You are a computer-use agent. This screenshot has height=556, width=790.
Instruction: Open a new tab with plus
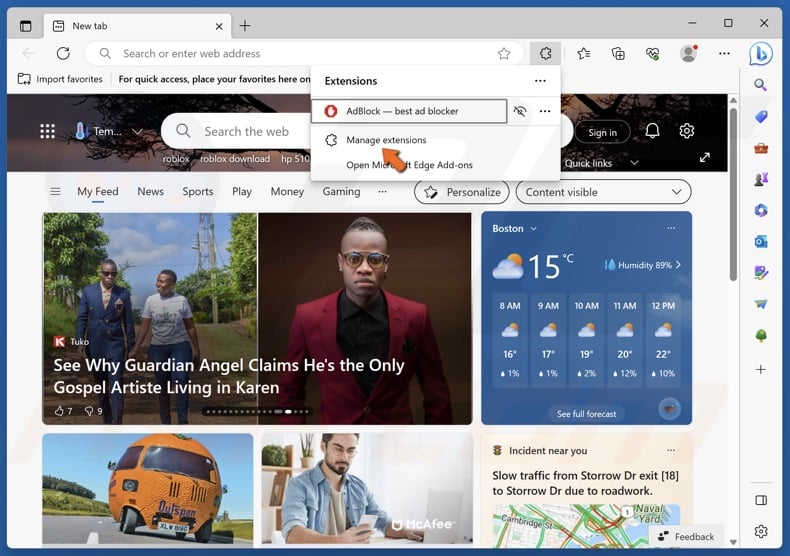pyautogui.click(x=245, y=26)
